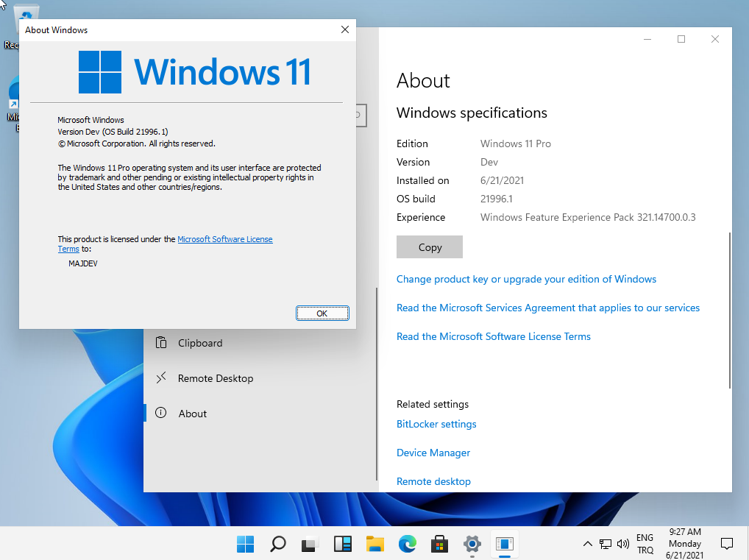Open the clock and date flyout
Screen dimensions: 749x560
point(685,544)
